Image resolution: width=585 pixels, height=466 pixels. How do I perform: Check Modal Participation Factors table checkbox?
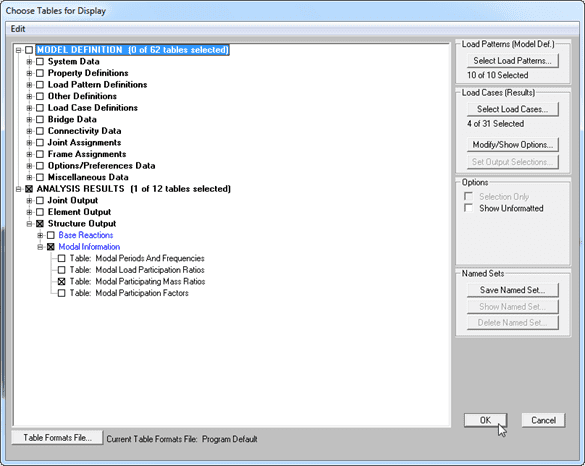(x=62, y=293)
